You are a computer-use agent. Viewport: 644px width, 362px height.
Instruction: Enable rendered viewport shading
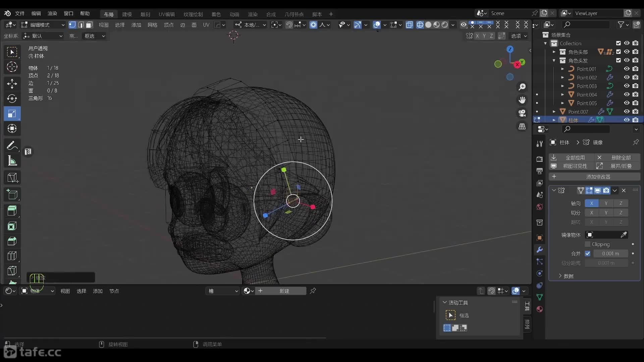point(445,25)
